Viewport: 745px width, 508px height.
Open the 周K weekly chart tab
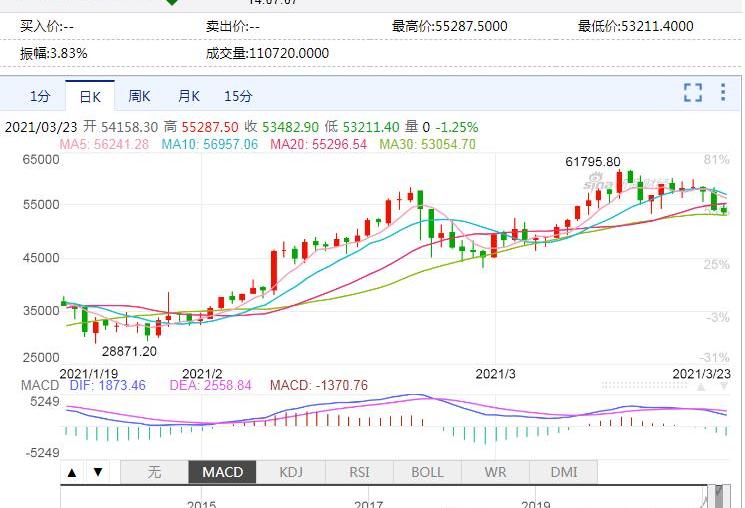point(139,96)
